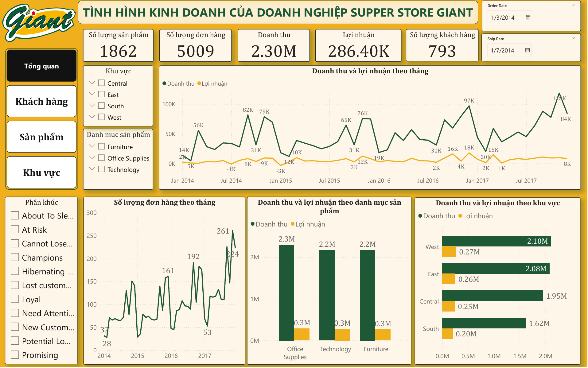Click the West revenue bar 2.10M
The width and height of the screenshot is (588, 368).
[496, 241]
